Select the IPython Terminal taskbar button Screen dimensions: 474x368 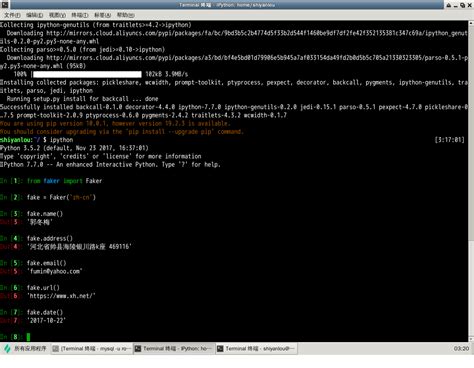[174, 349]
